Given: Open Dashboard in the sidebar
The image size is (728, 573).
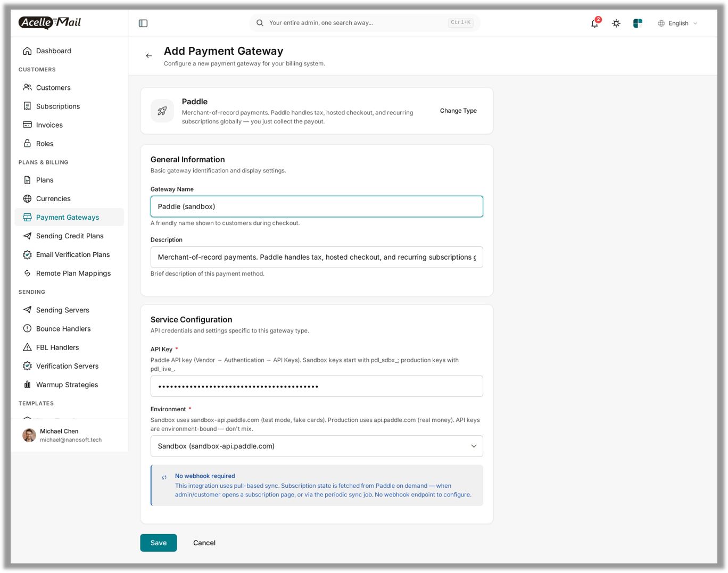Looking at the screenshot, I should tap(69, 51).
